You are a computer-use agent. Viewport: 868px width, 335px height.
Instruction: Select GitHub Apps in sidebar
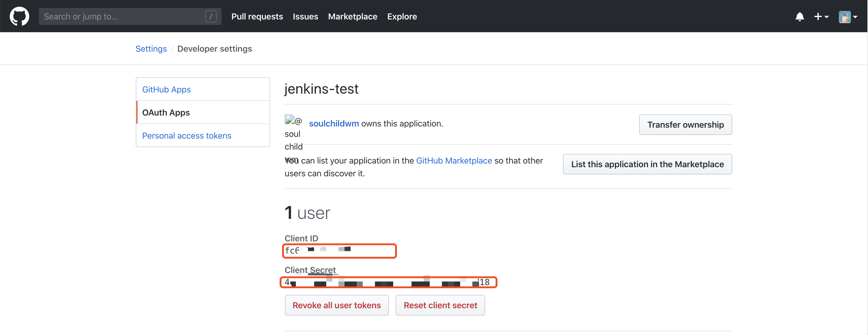[203, 89]
